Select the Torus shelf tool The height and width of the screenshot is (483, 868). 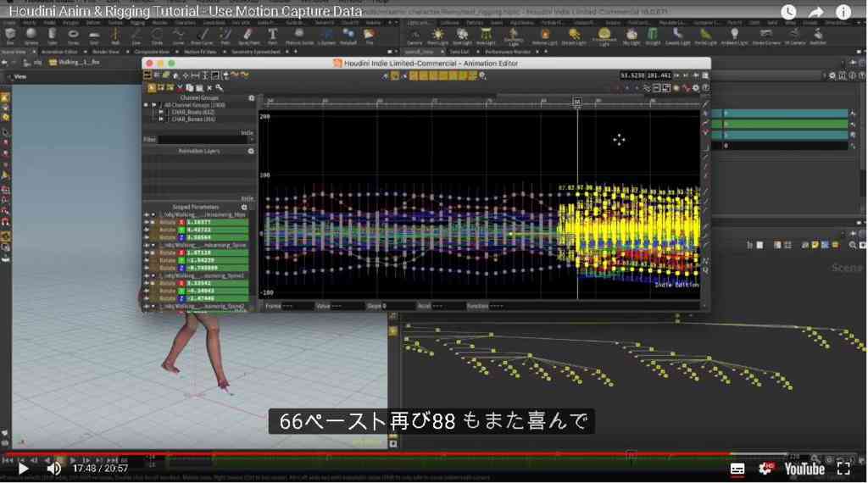pyautogui.click(x=73, y=36)
